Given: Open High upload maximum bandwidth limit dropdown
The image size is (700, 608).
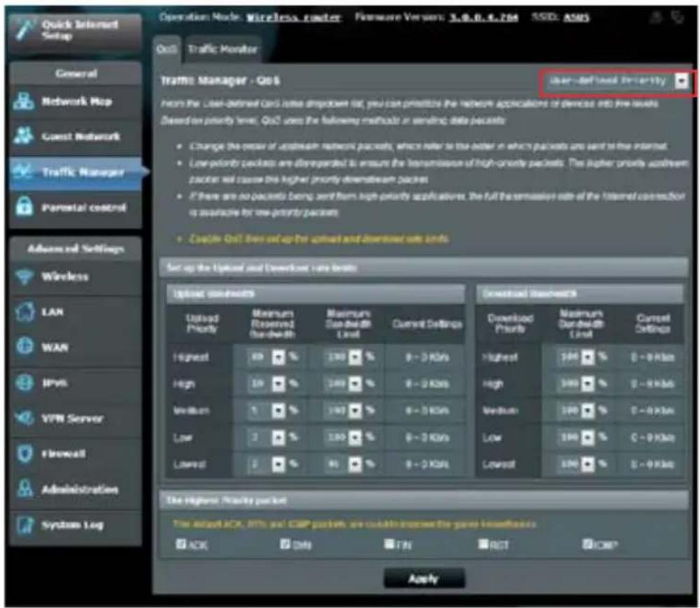Looking at the screenshot, I should [343, 384].
